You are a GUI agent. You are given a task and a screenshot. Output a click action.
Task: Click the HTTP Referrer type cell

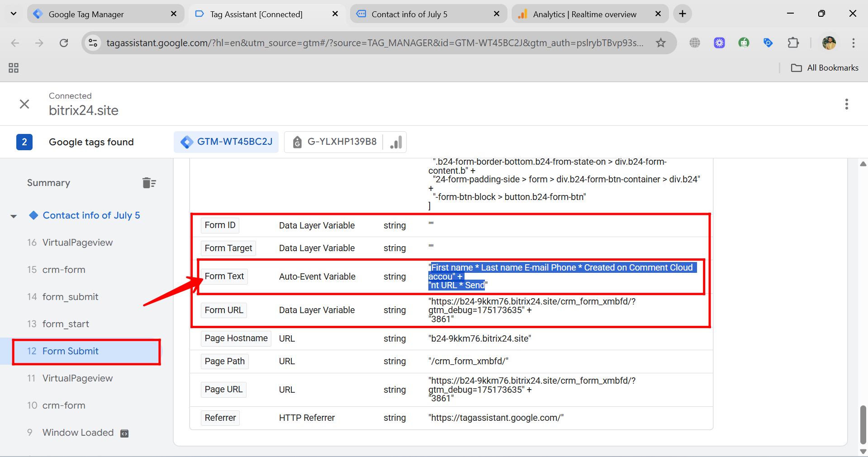(307, 418)
